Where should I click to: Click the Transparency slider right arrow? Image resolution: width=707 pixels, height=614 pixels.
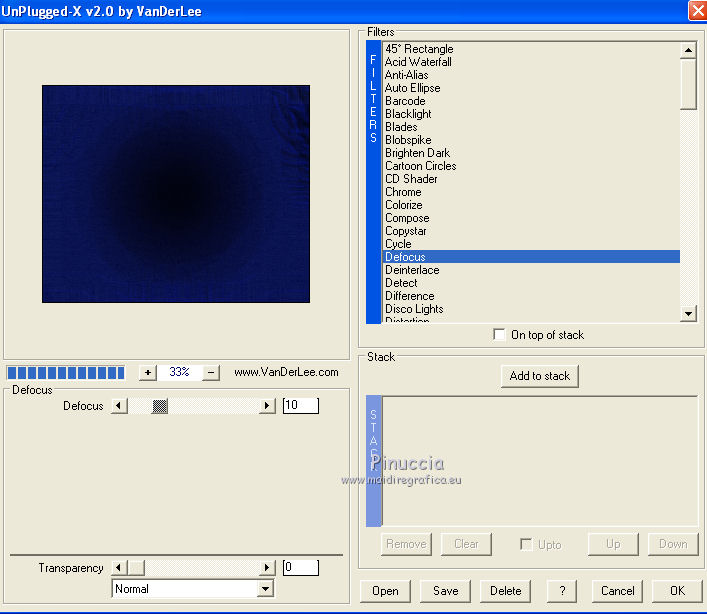tap(267, 568)
